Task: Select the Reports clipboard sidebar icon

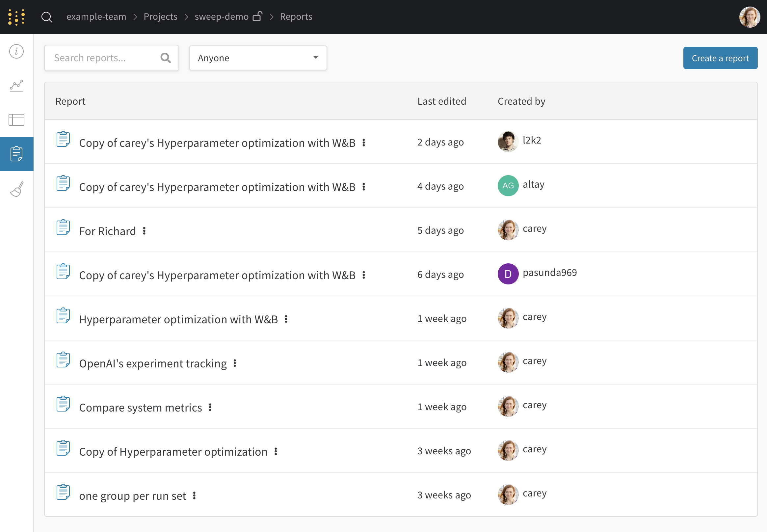Action: (x=16, y=154)
